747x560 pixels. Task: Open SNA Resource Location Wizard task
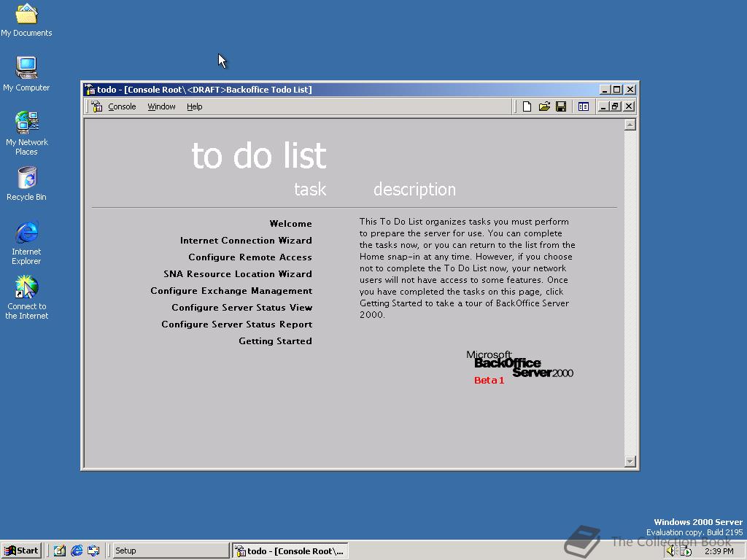pyautogui.click(x=238, y=274)
